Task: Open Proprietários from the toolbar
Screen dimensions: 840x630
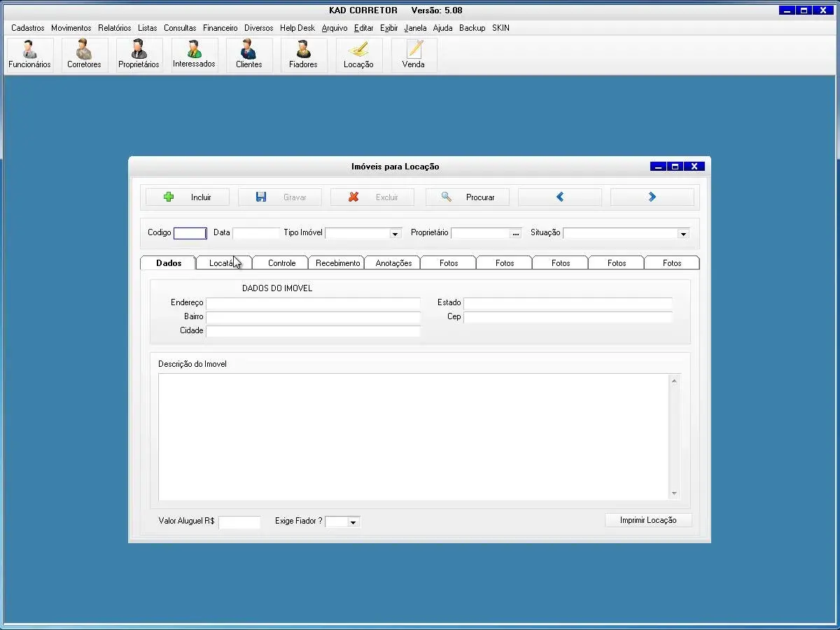Action: click(x=139, y=55)
